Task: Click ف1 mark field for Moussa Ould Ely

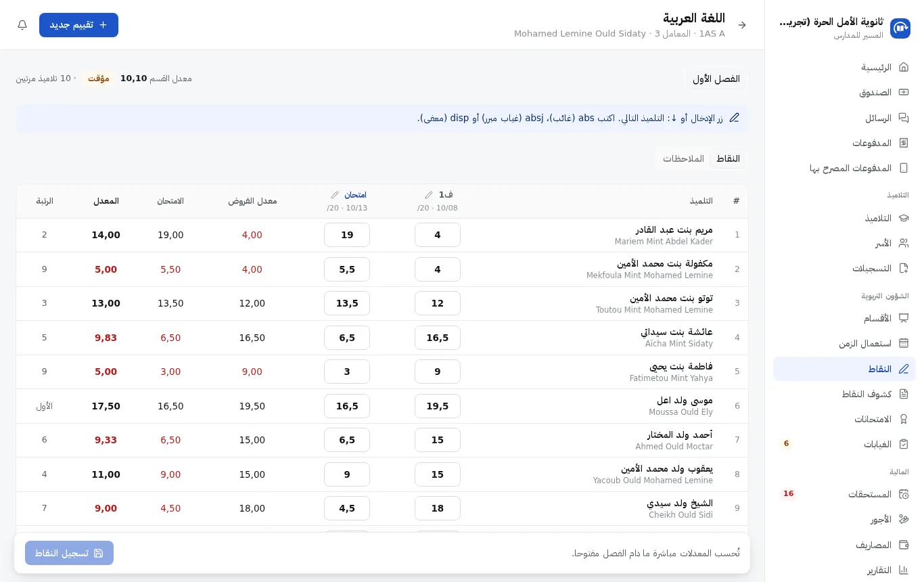Action: coord(438,406)
